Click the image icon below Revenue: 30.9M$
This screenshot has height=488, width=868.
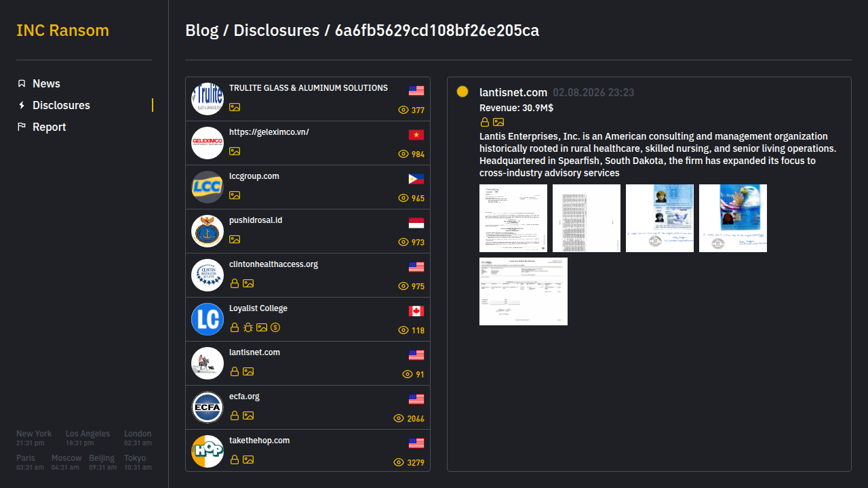click(498, 122)
